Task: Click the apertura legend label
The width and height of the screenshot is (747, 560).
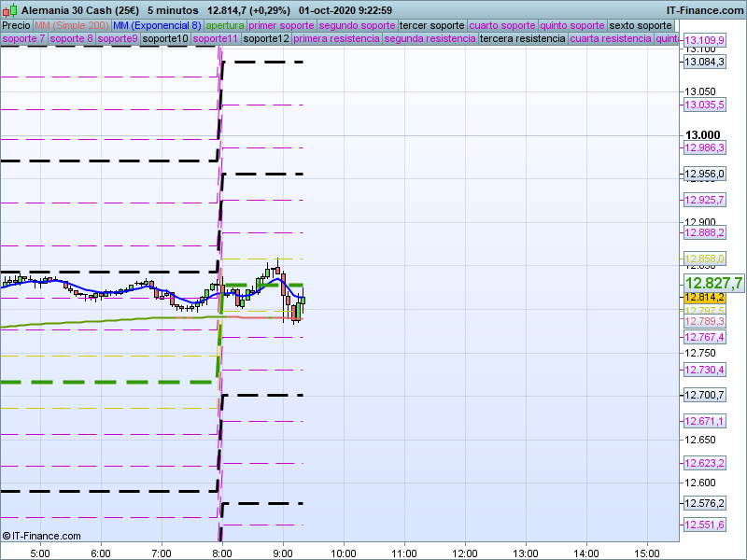Action: coord(225,26)
